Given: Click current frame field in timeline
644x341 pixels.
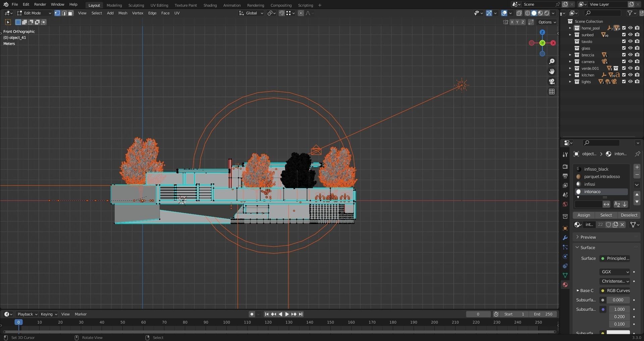Looking at the screenshot, I should [x=478, y=314].
